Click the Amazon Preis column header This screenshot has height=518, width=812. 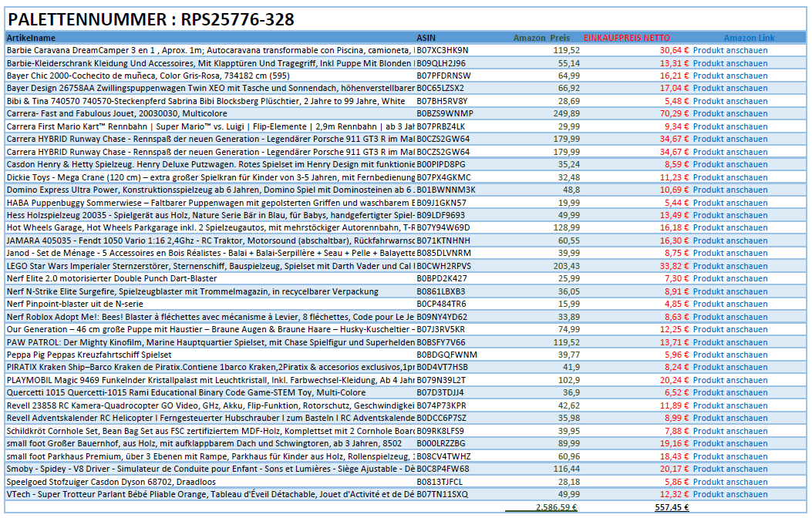coord(541,37)
